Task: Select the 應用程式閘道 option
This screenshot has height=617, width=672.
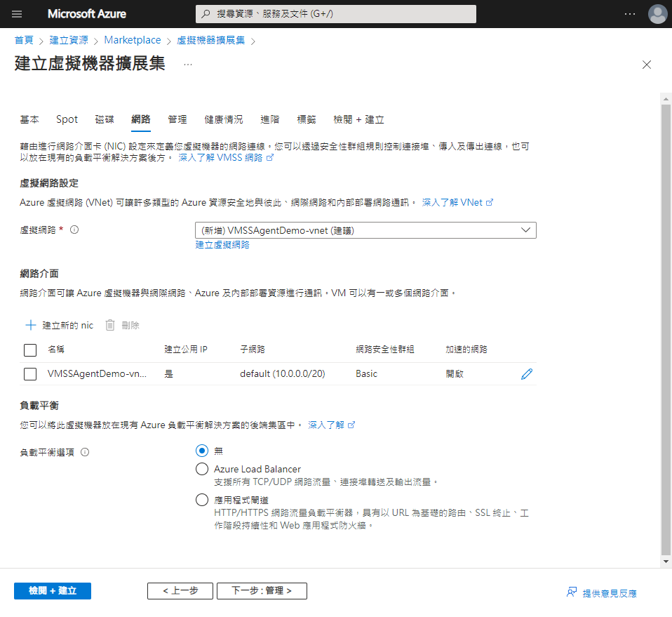Action: tap(202, 500)
